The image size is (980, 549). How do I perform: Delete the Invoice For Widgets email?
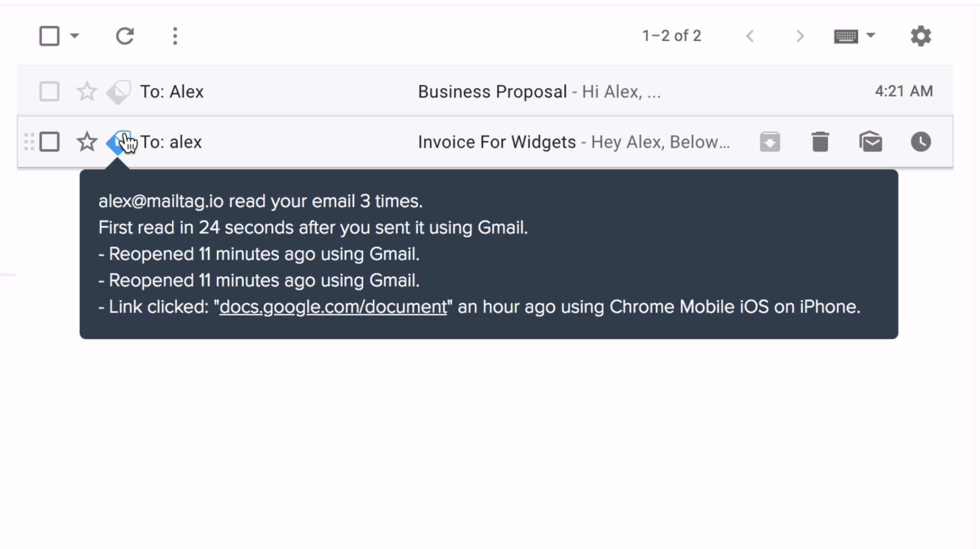point(820,142)
